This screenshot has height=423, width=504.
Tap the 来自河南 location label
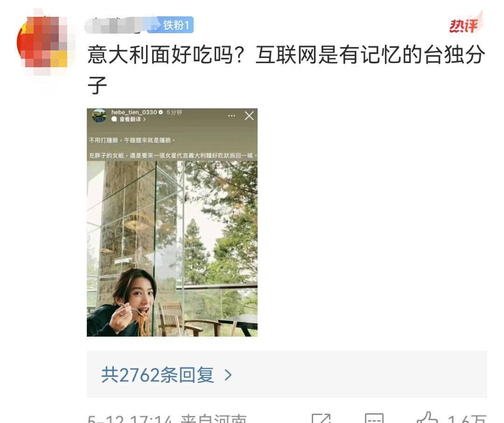click(214, 419)
